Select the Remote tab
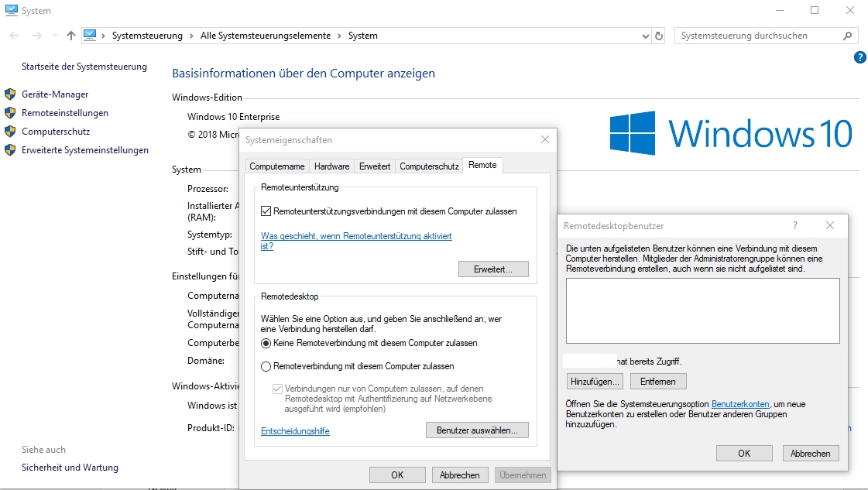The image size is (868, 490). pyautogui.click(x=482, y=165)
